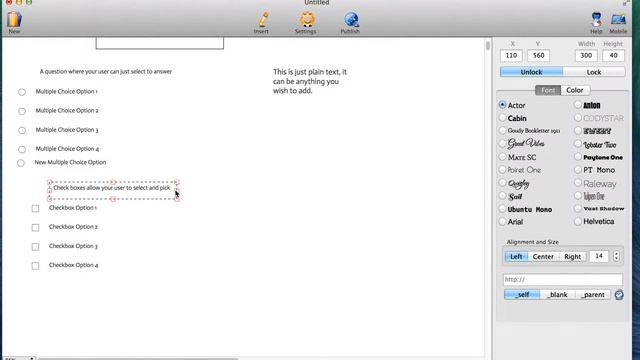Tick Checkbox Option 3
Screen dimensions: 640x360
tap(36, 247)
